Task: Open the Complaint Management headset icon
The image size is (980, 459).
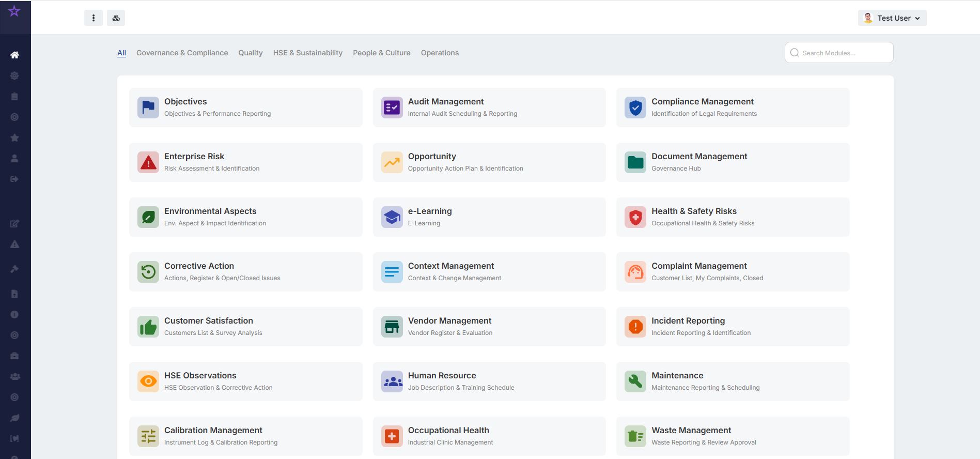Action: pyautogui.click(x=635, y=272)
